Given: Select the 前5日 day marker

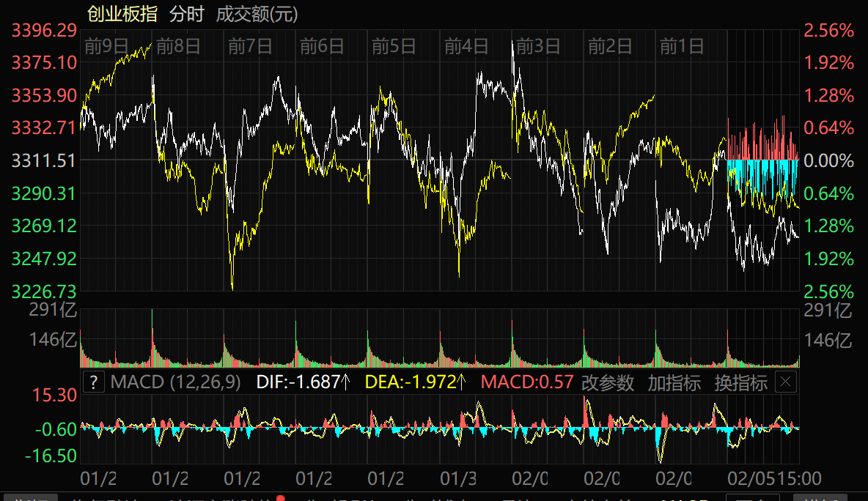Looking at the screenshot, I should point(394,47).
